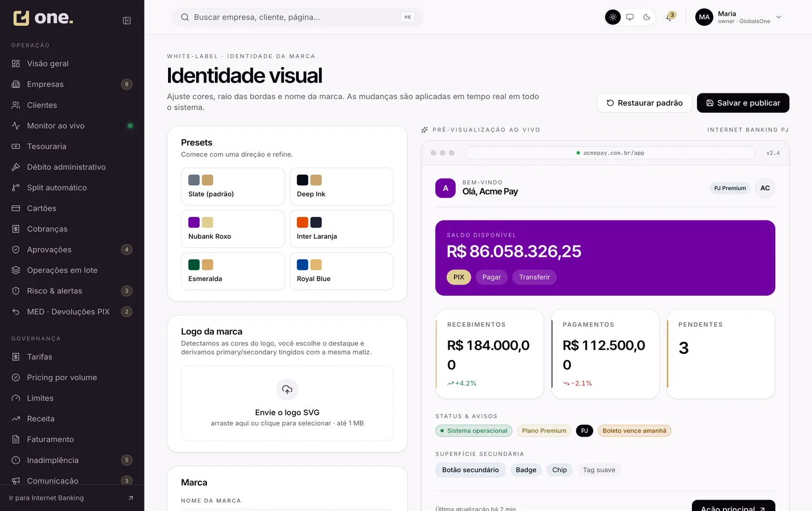Open Maria user account dropdown

tap(739, 17)
